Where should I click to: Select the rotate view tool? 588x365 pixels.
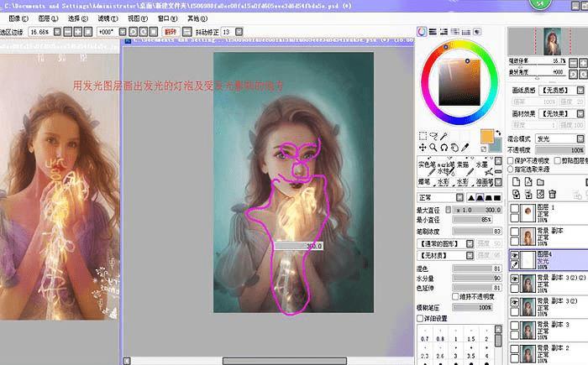pos(444,148)
